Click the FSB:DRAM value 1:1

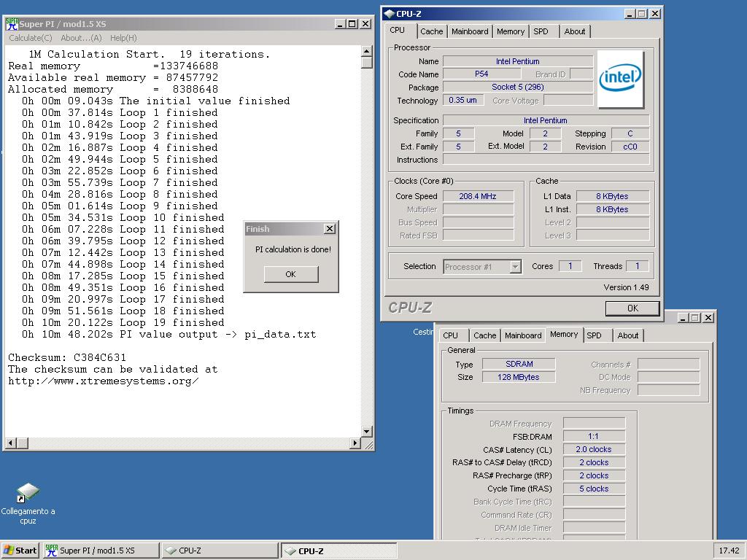[x=594, y=436]
